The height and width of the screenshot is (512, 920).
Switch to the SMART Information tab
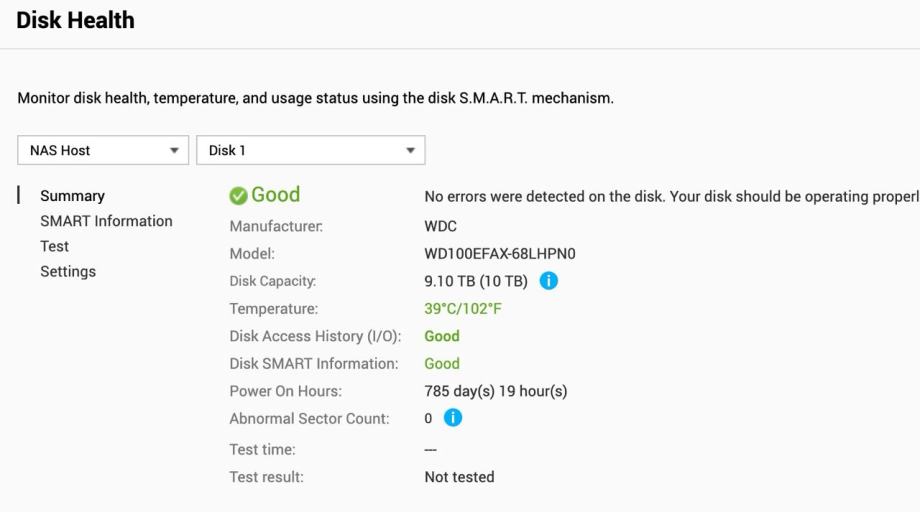click(x=106, y=221)
